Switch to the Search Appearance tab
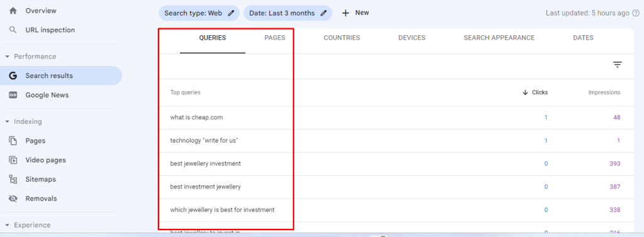 [499, 38]
